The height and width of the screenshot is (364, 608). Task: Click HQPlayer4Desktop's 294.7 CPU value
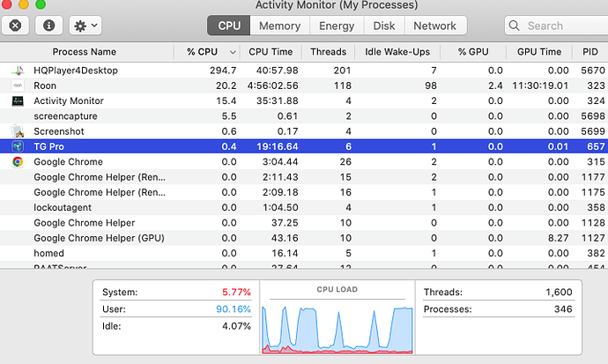click(x=223, y=71)
